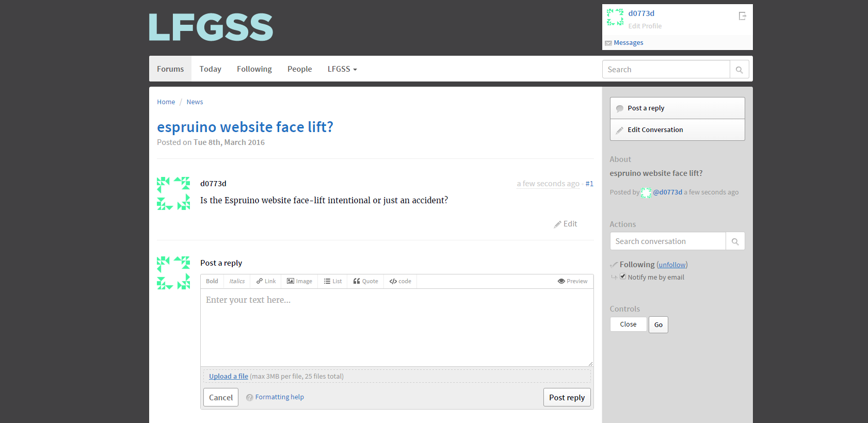Screen dimensions: 868x423
Task: Click the Upload a file link
Action: pyautogui.click(x=229, y=377)
